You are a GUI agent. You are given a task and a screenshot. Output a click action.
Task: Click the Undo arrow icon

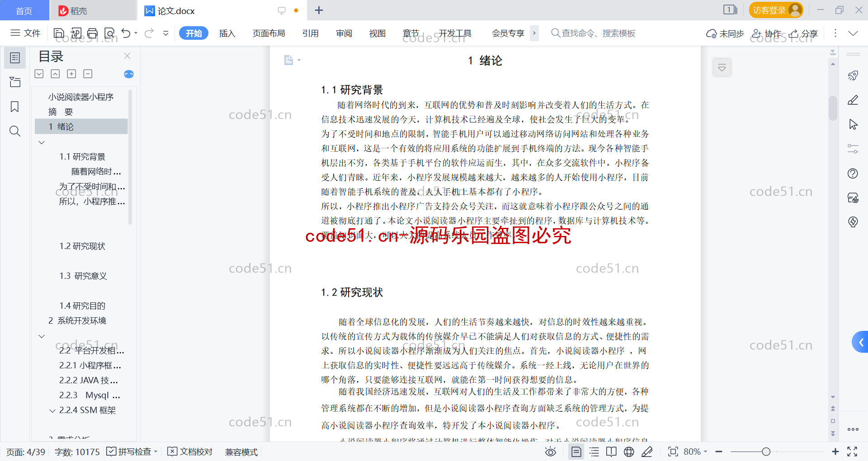126,33
